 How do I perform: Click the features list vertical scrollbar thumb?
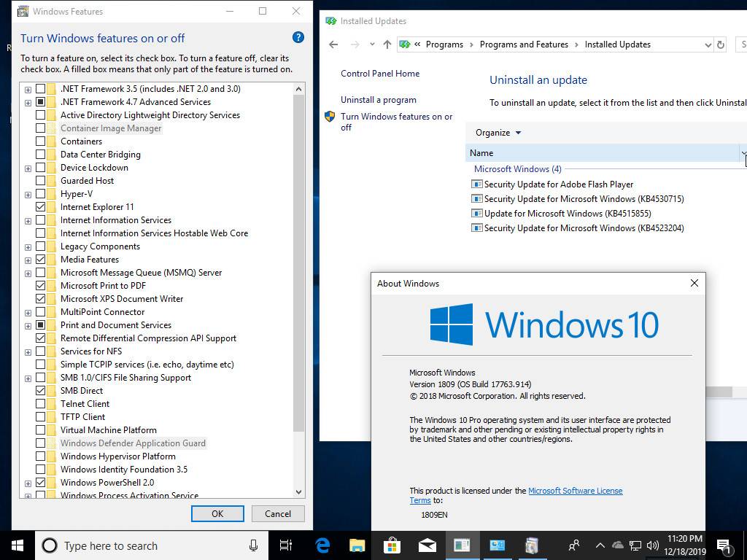[x=298, y=263]
